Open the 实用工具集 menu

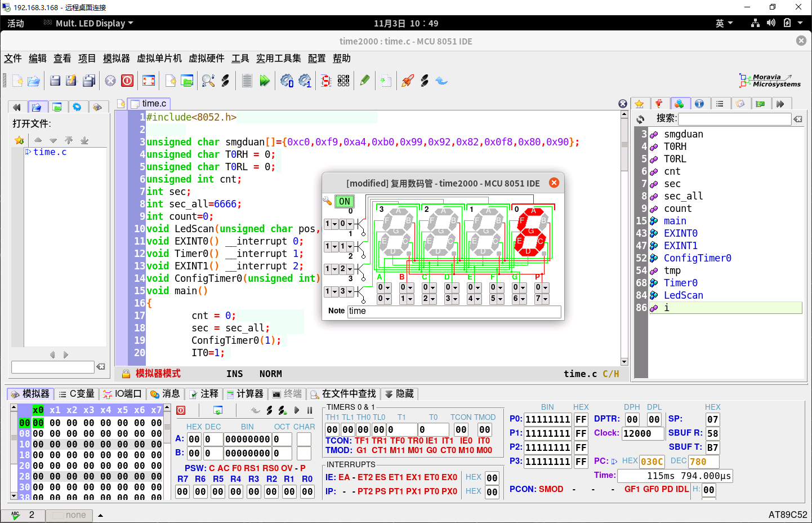pyautogui.click(x=278, y=59)
